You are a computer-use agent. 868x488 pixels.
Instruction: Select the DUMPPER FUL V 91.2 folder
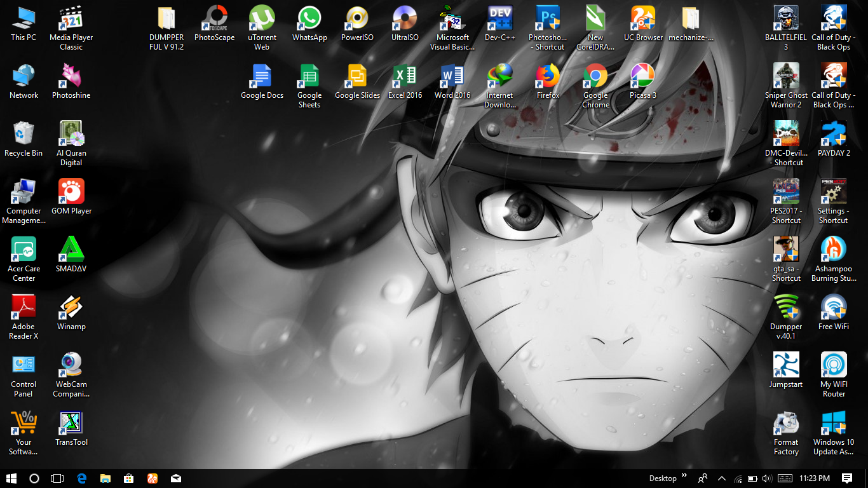click(166, 18)
